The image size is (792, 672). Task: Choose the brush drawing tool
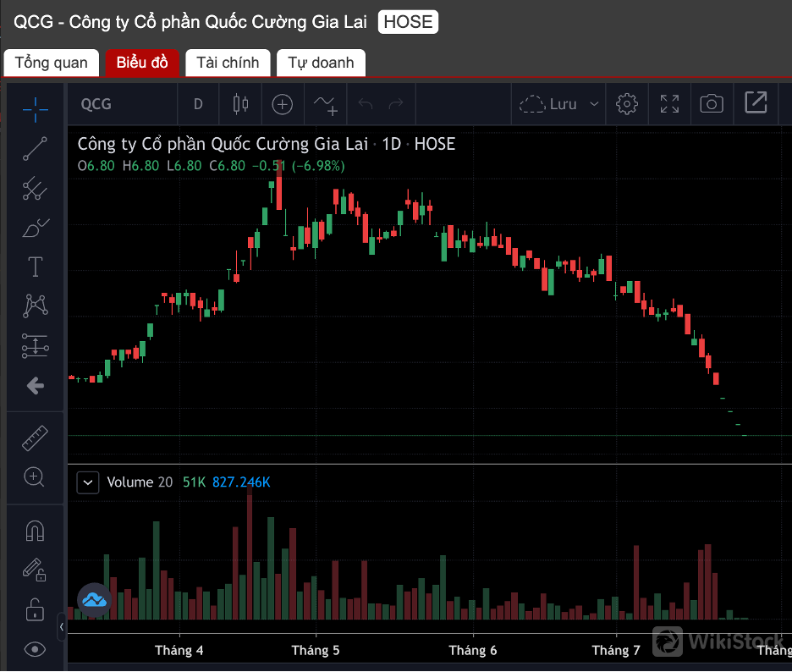(35, 227)
